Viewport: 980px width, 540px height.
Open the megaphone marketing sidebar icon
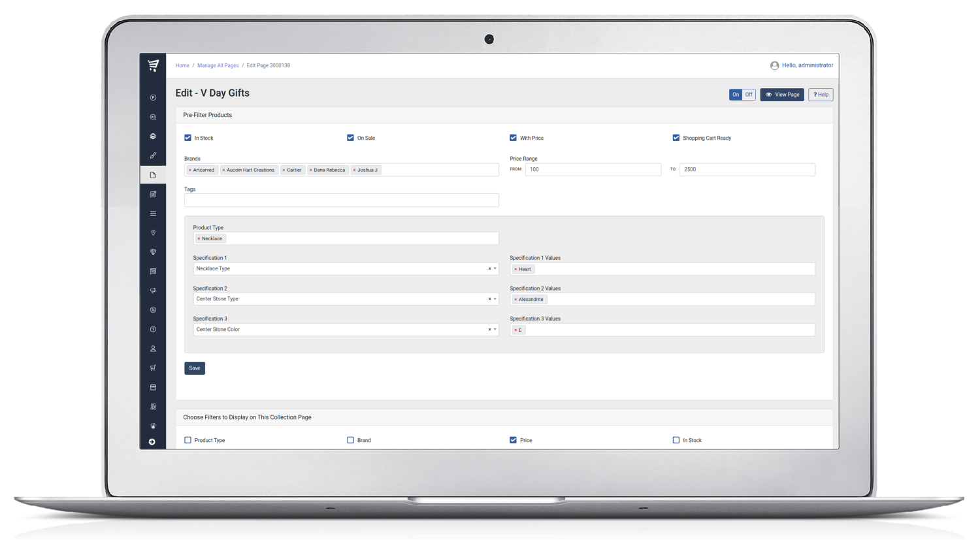pyautogui.click(x=153, y=291)
